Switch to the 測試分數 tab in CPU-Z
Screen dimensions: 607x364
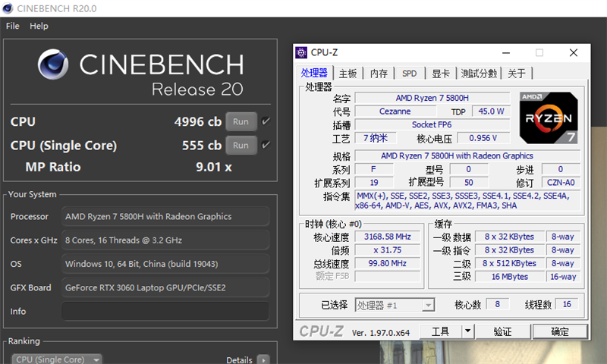[x=479, y=74]
